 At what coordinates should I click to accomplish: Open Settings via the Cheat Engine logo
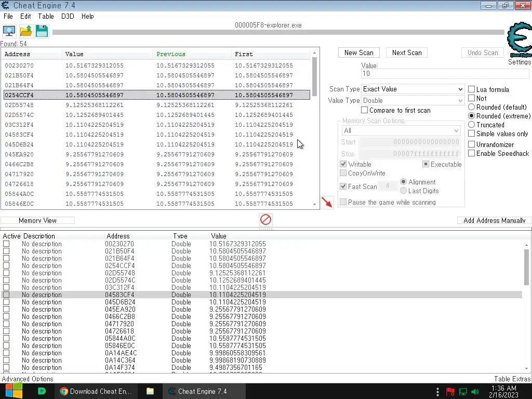click(519, 40)
